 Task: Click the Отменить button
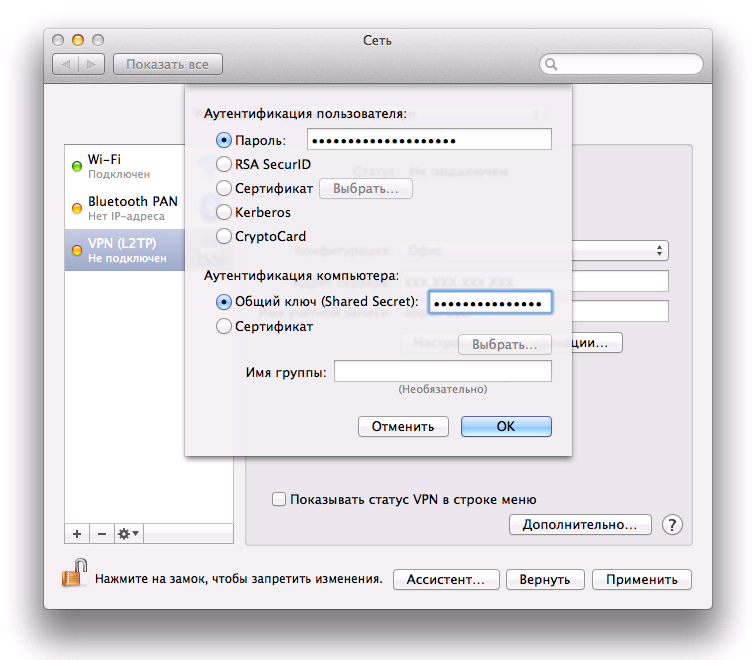coord(403,426)
